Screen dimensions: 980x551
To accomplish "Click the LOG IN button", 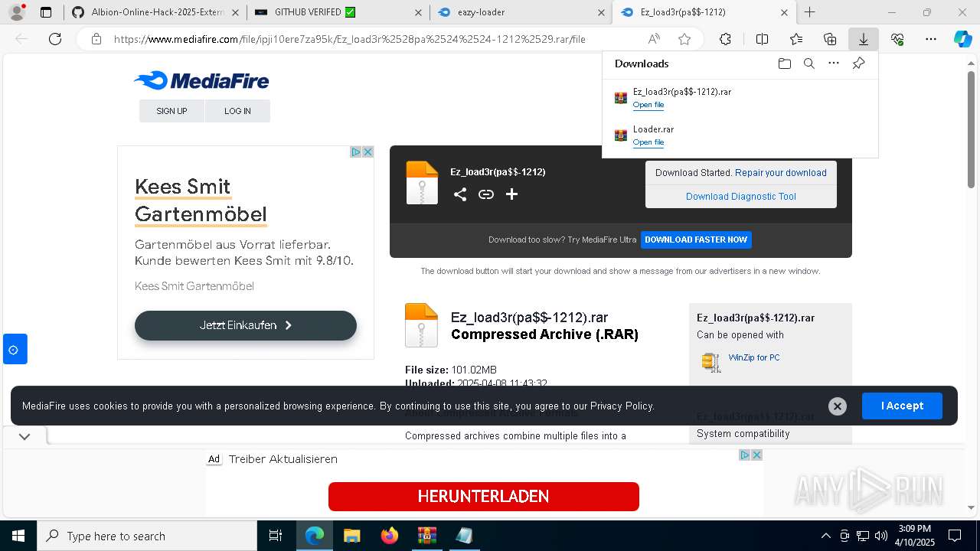I will pos(237,111).
